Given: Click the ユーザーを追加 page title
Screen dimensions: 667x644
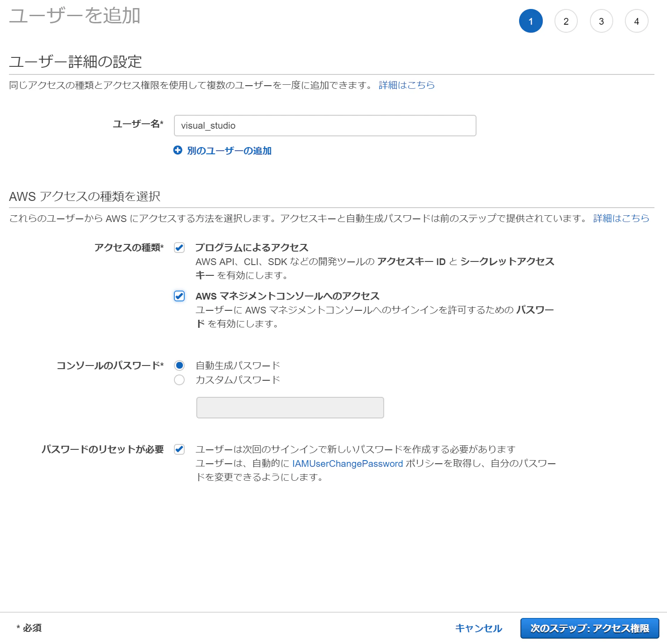Looking at the screenshot, I should [75, 16].
